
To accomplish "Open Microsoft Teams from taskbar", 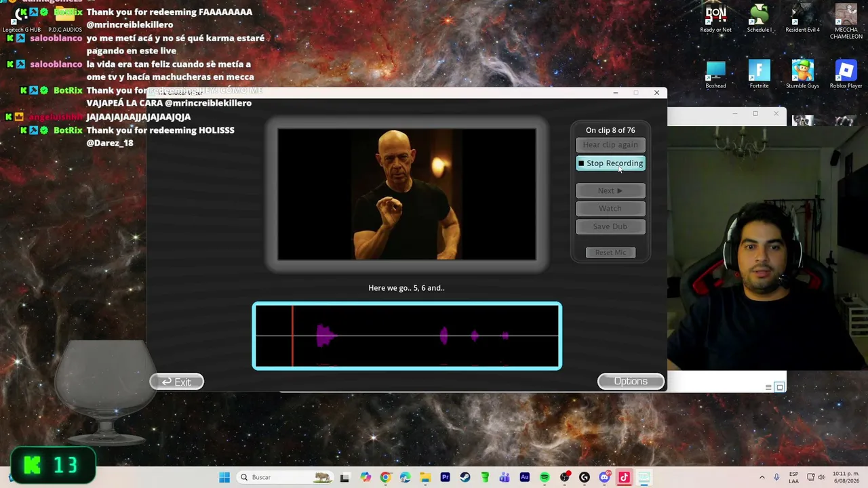I will (505, 477).
